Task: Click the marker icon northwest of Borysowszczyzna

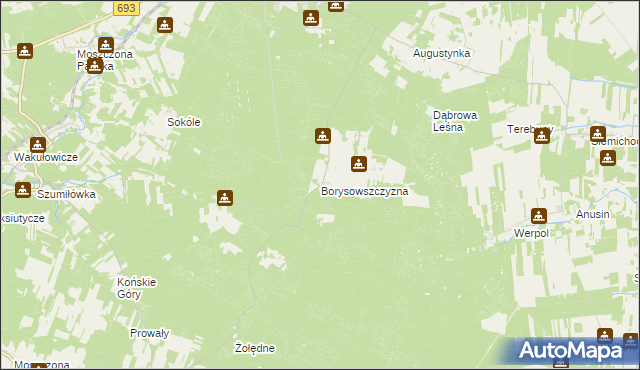Action: tap(323, 136)
